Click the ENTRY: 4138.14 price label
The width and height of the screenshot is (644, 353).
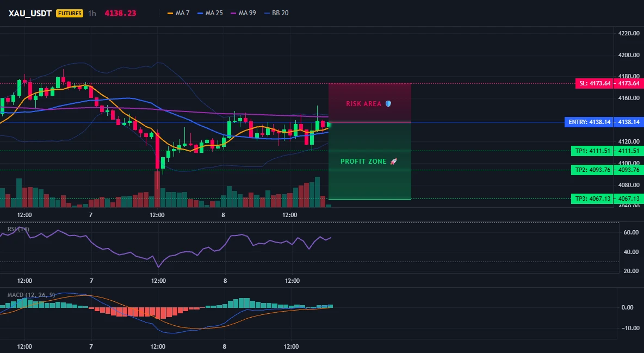(589, 122)
